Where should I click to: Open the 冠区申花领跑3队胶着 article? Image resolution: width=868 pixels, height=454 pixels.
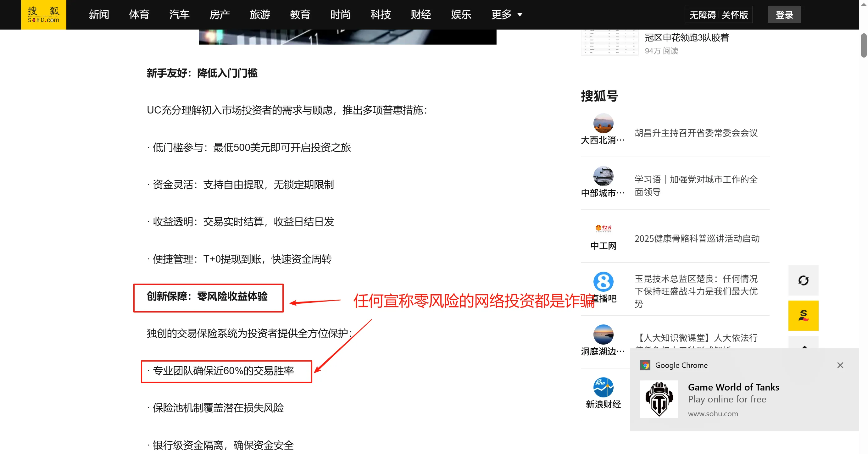click(686, 37)
